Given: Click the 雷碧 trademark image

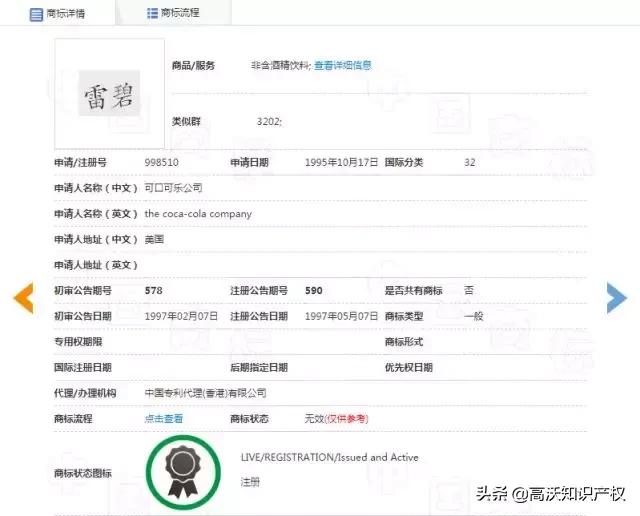Looking at the screenshot, I should pyautogui.click(x=109, y=93).
